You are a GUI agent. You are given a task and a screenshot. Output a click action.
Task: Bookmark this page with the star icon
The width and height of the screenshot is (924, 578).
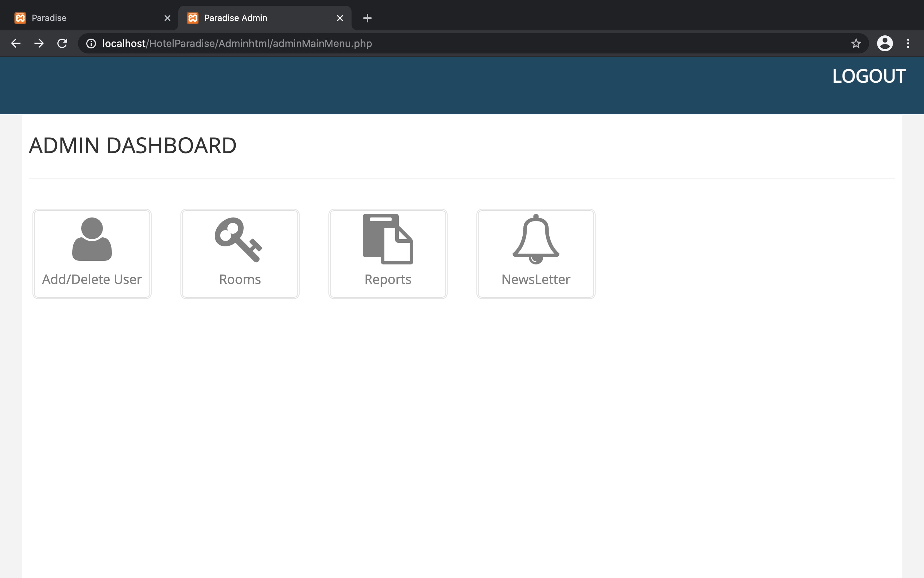(856, 44)
